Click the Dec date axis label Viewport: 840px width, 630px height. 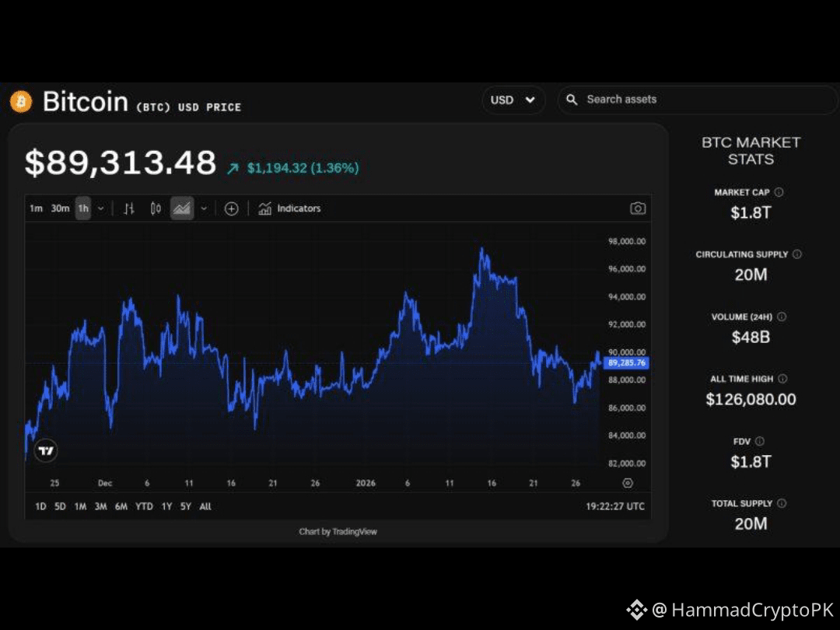(x=105, y=483)
